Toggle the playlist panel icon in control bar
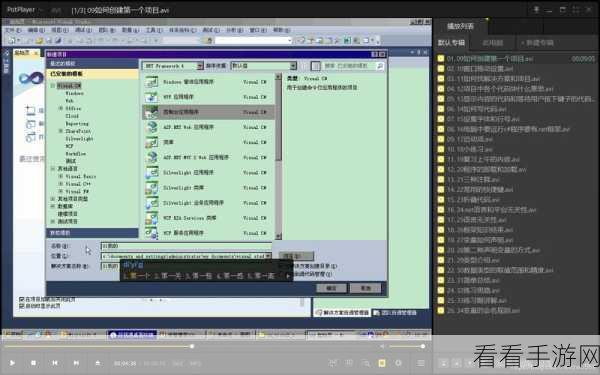Screen dimensions: 600x375 [421, 363]
